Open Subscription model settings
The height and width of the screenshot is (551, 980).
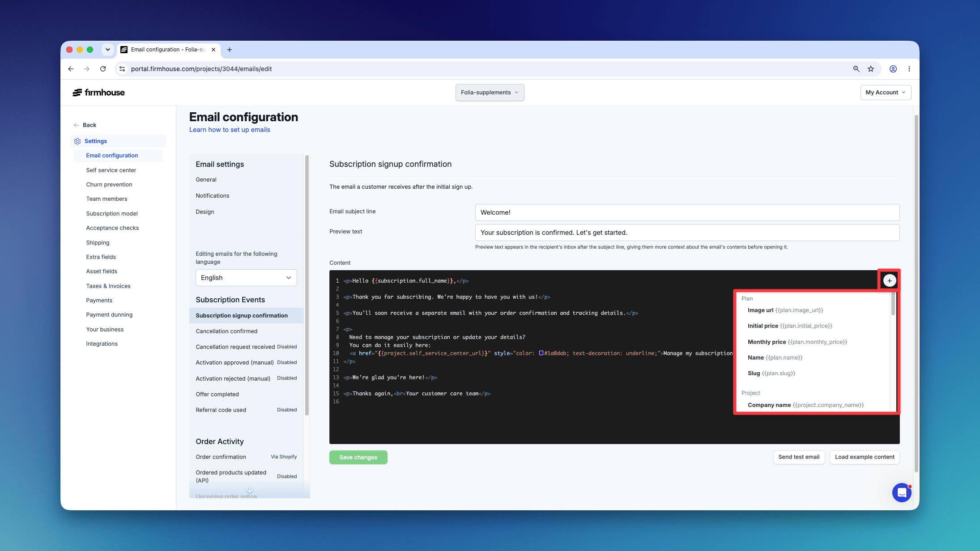point(112,214)
